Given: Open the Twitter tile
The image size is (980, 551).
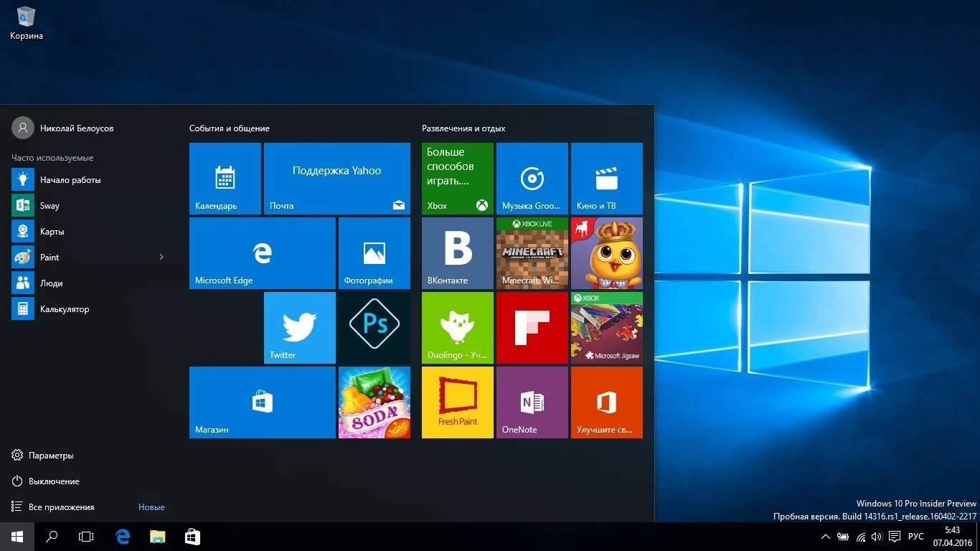Looking at the screenshot, I should click(300, 328).
